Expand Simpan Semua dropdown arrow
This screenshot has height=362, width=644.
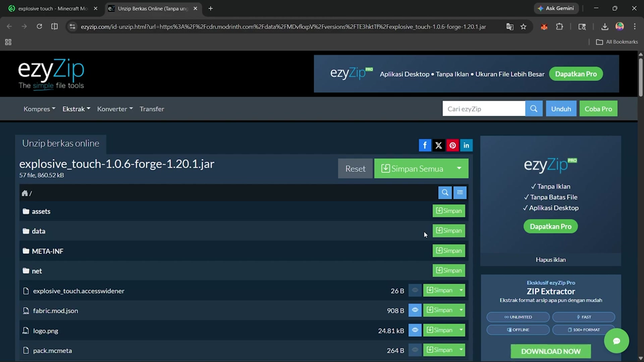(x=459, y=168)
